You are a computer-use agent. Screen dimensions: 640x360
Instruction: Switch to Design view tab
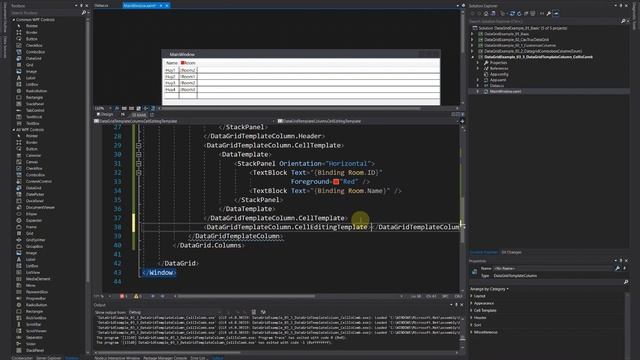tap(105, 115)
